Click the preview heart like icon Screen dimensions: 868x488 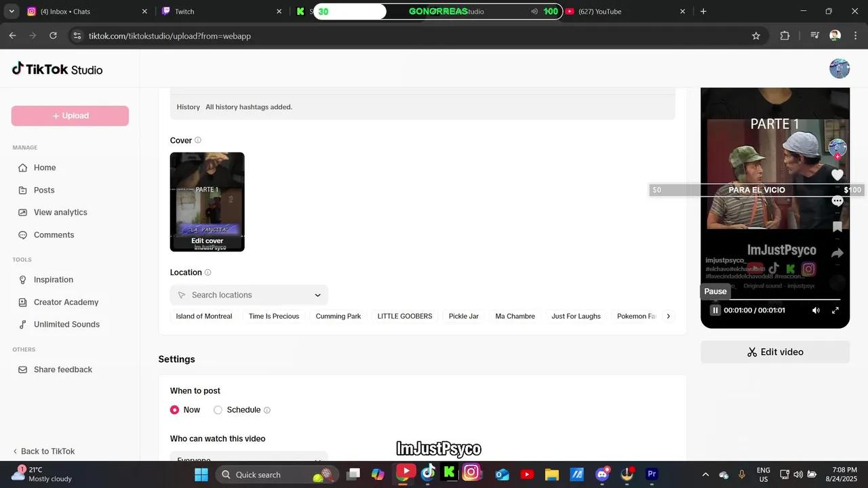click(x=837, y=175)
